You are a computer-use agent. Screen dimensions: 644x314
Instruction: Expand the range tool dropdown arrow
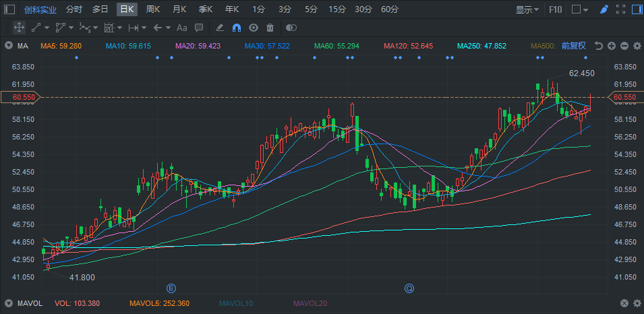(144, 28)
